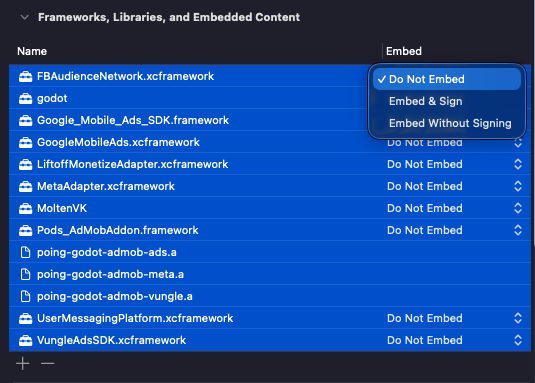Click the godot framework toolbox icon

(x=26, y=99)
